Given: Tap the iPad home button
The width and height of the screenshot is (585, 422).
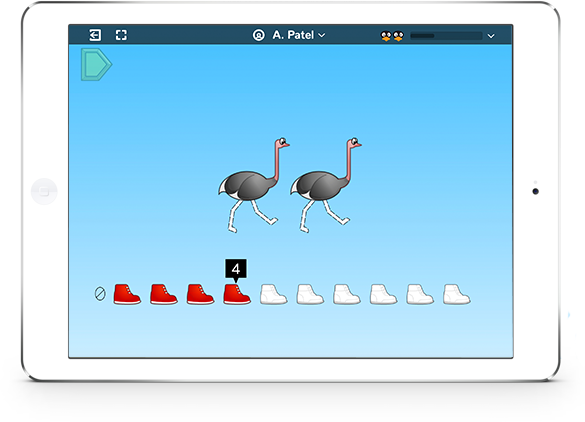Looking at the screenshot, I should click(x=44, y=192).
